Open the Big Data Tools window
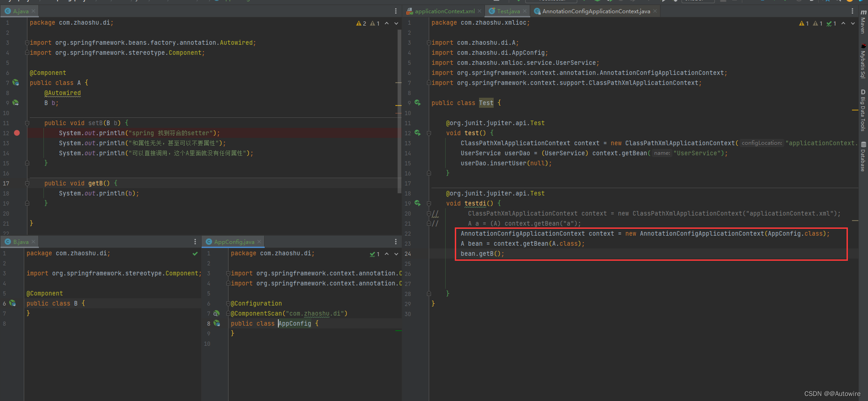Screen dimensions: 868x401 (863, 111)
